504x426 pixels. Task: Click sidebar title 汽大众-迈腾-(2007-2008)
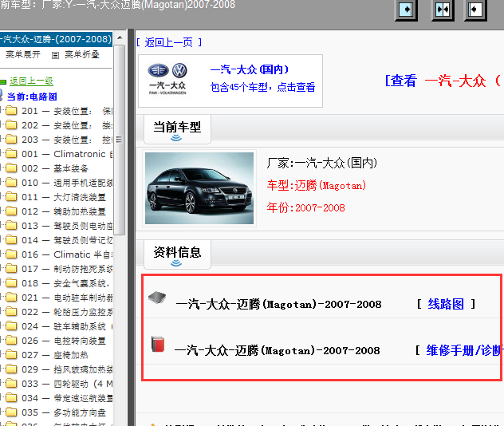(56, 39)
